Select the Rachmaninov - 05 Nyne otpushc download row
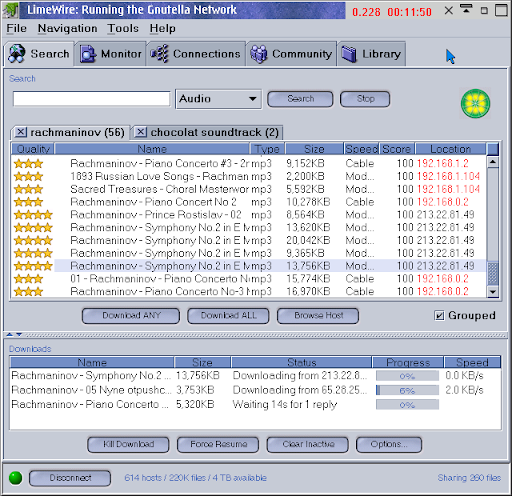 (255, 390)
